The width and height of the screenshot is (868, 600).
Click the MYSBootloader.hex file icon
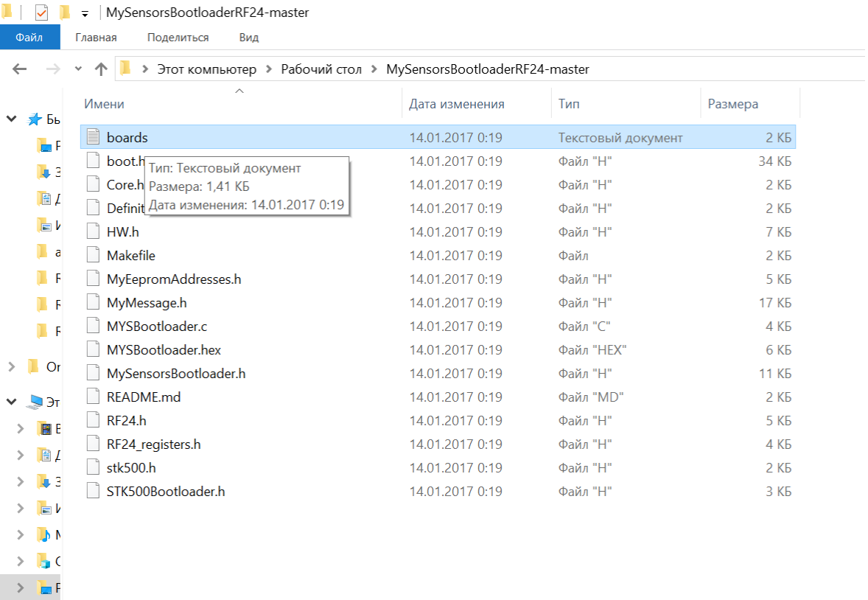[93, 349]
